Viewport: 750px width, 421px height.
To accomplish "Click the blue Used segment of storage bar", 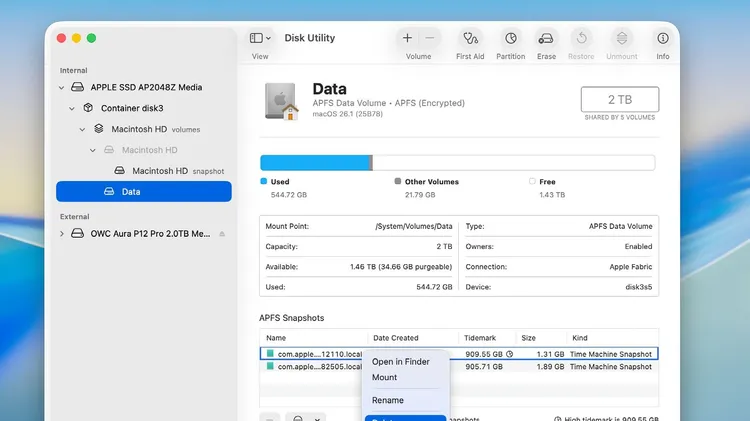I will pos(314,163).
